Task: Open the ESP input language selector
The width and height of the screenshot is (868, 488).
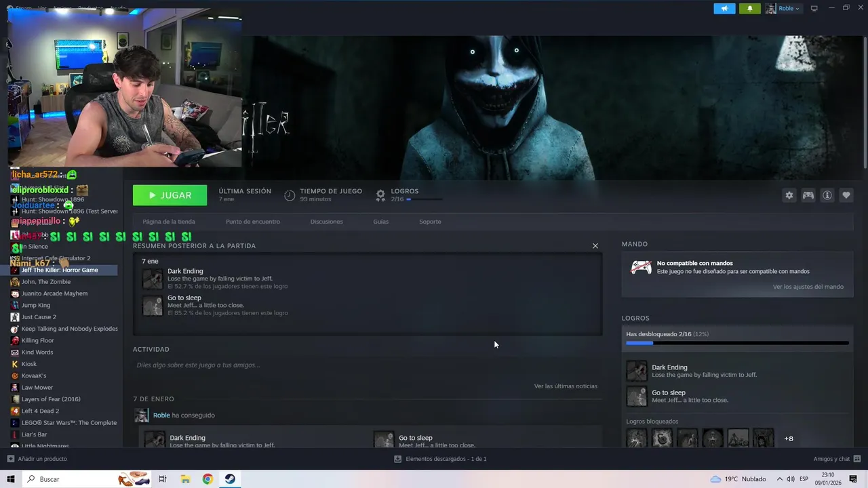Action: 804,479
